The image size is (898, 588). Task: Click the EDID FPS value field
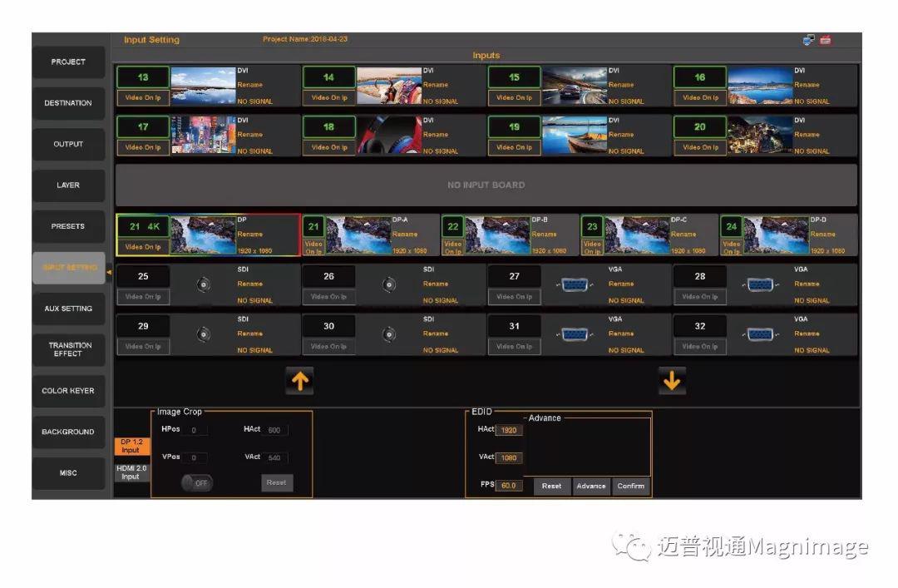coord(509,487)
